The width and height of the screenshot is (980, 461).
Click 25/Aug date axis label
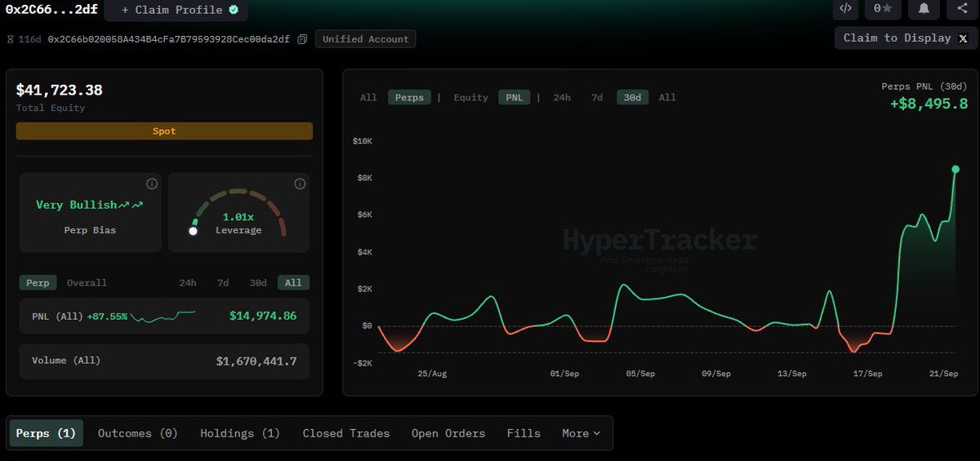[432, 374]
